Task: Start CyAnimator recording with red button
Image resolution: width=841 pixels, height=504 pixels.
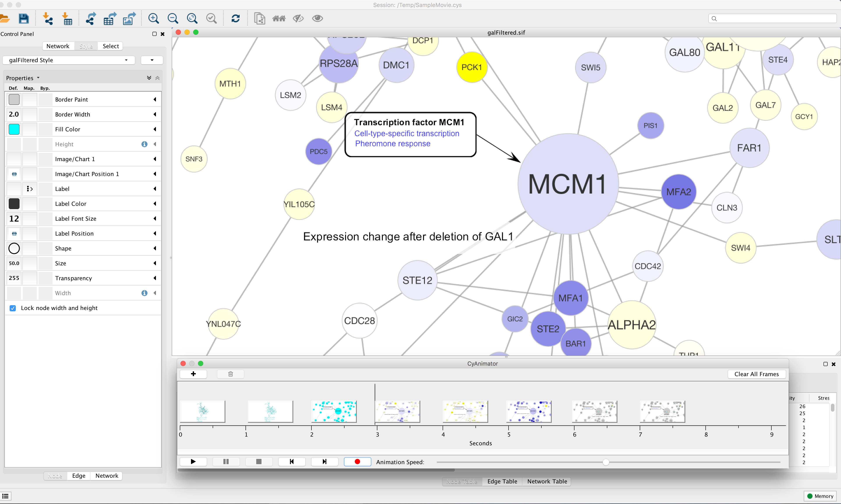Action: 357,462
